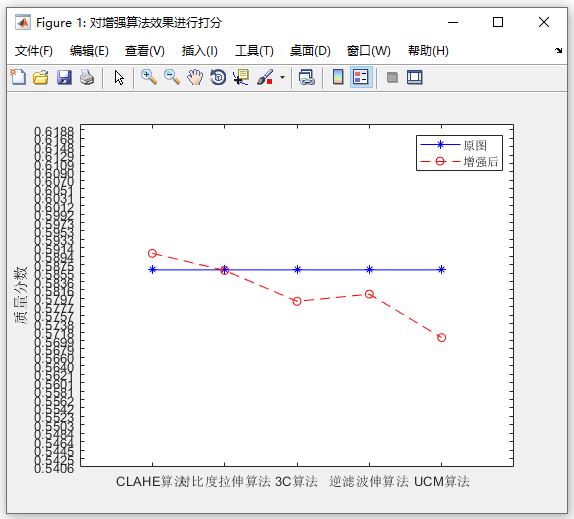Expand the Brush tool color dropdown arrow
574x519 pixels.
click(x=282, y=77)
